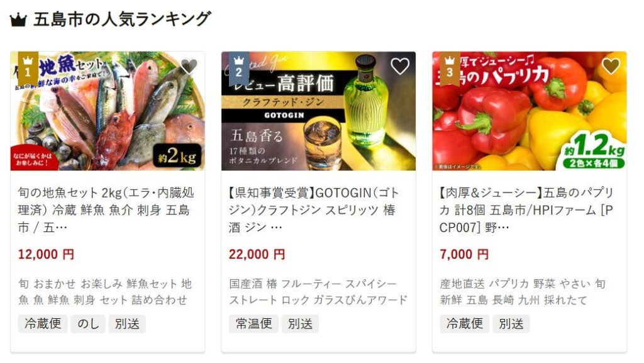Select 冷蔵便 tag on paprika card
The image size is (644, 363).
pos(465,323)
